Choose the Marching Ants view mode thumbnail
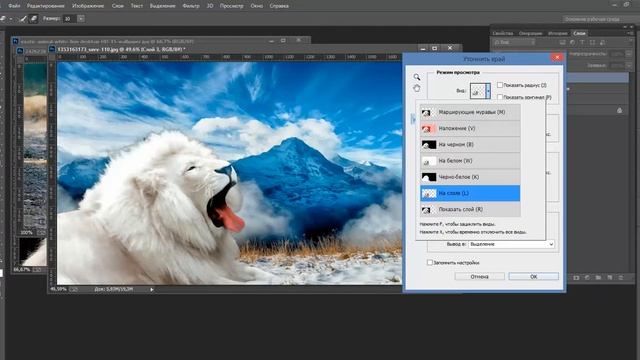The height and width of the screenshot is (360, 640). pyautogui.click(x=428, y=112)
